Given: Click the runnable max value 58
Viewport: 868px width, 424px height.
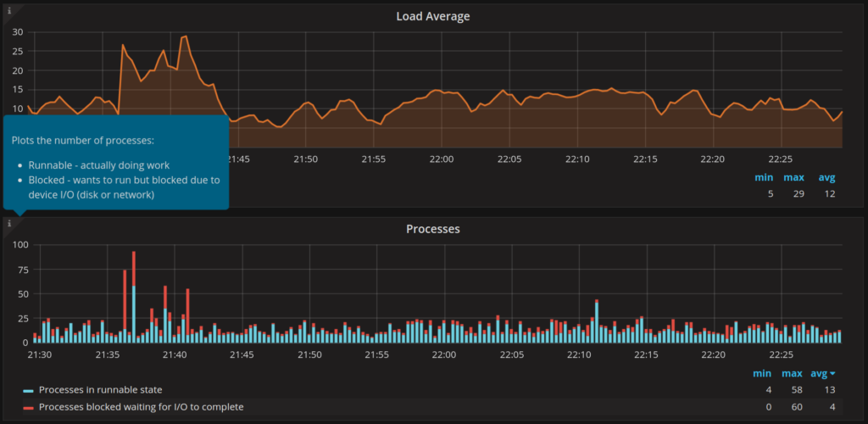Looking at the screenshot, I should pos(797,390).
